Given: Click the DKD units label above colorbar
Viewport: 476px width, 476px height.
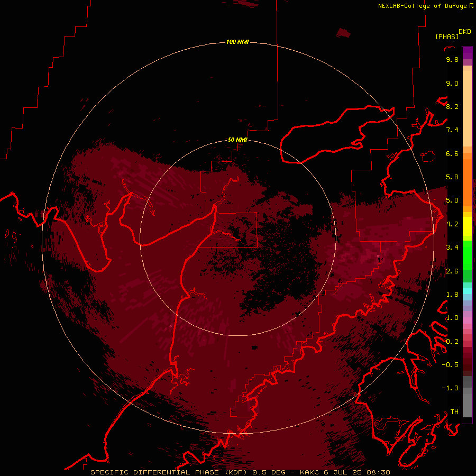Looking at the screenshot, I should (464, 32).
